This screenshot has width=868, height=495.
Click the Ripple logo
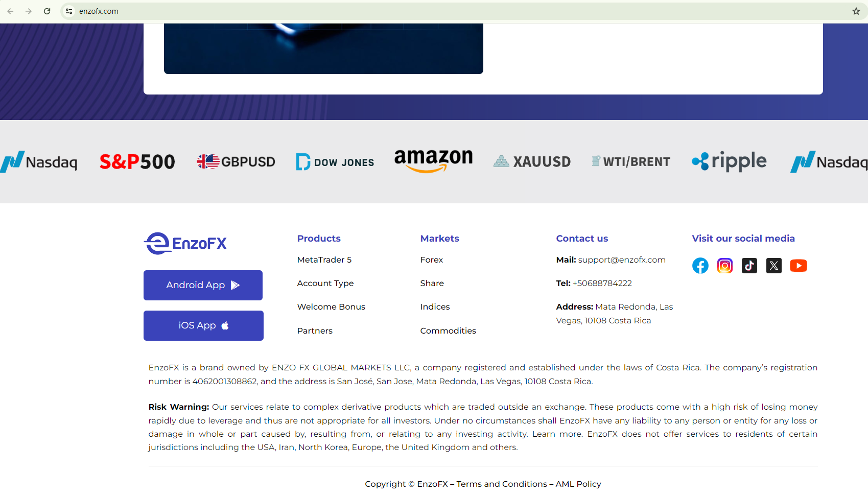click(x=729, y=161)
